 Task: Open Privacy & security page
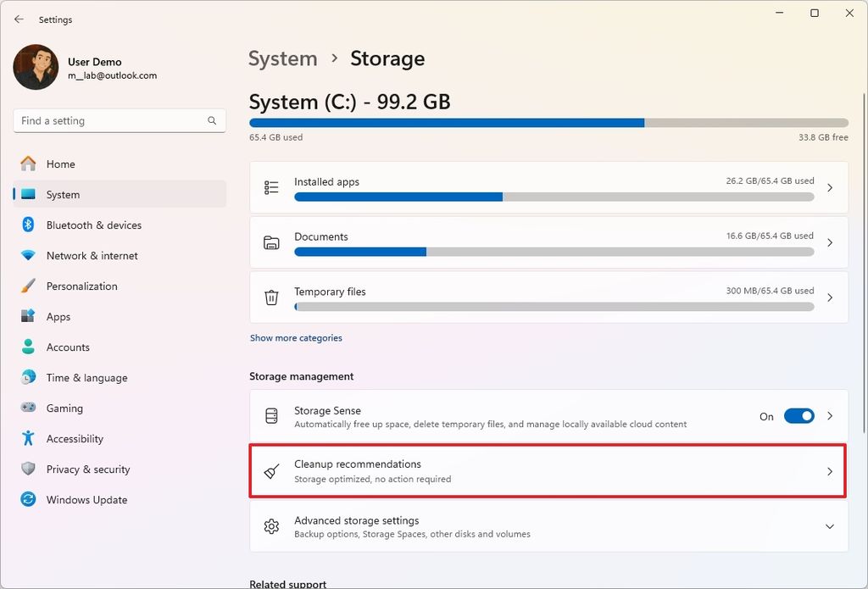pyautogui.click(x=120, y=469)
